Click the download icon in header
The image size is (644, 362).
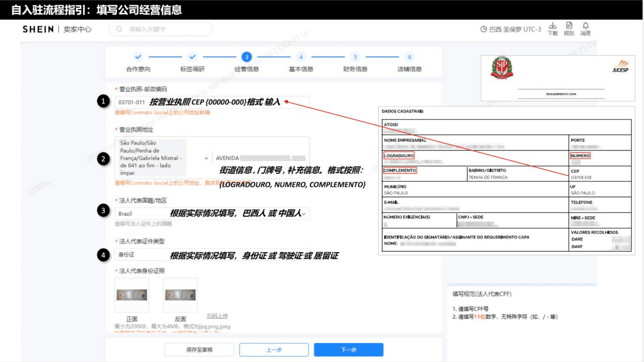click(552, 26)
